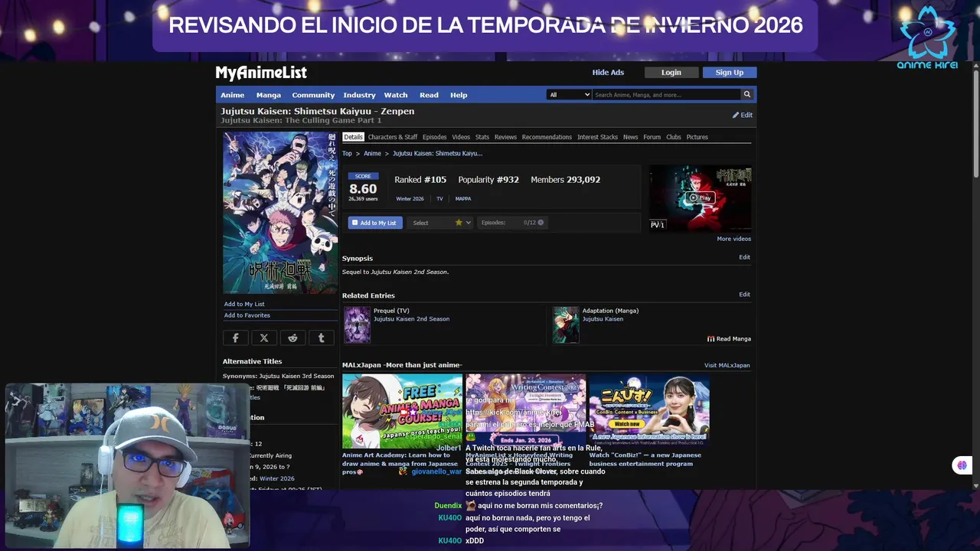The image size is (980, 551).
Task: Click Add to My List under poster
Action: 244,304
